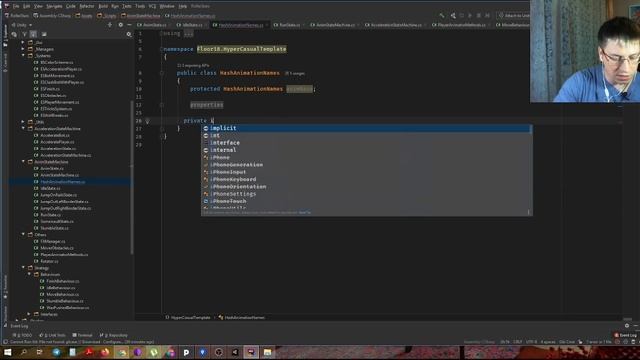
Task: Choose 'int' in the completion list
Action: [366, 136]
